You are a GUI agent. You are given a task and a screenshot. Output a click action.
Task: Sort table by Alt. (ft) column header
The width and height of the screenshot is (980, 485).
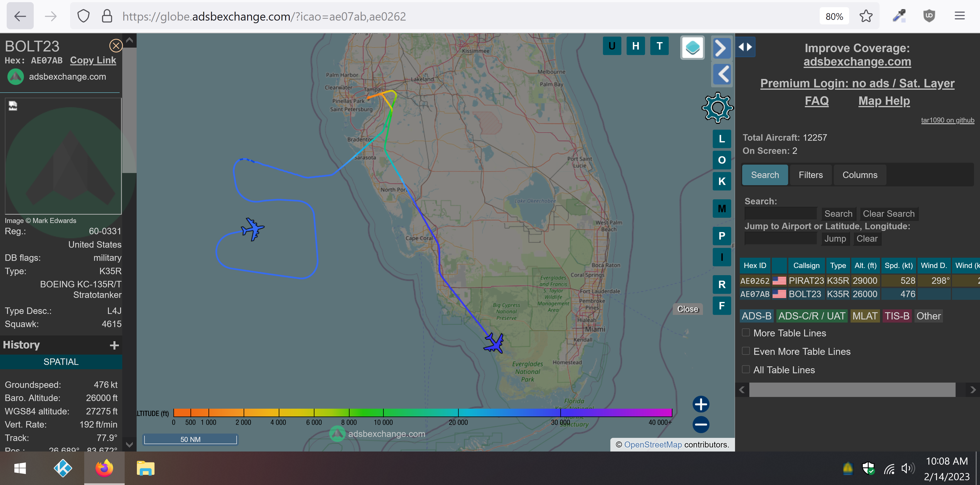coord(865,266)
